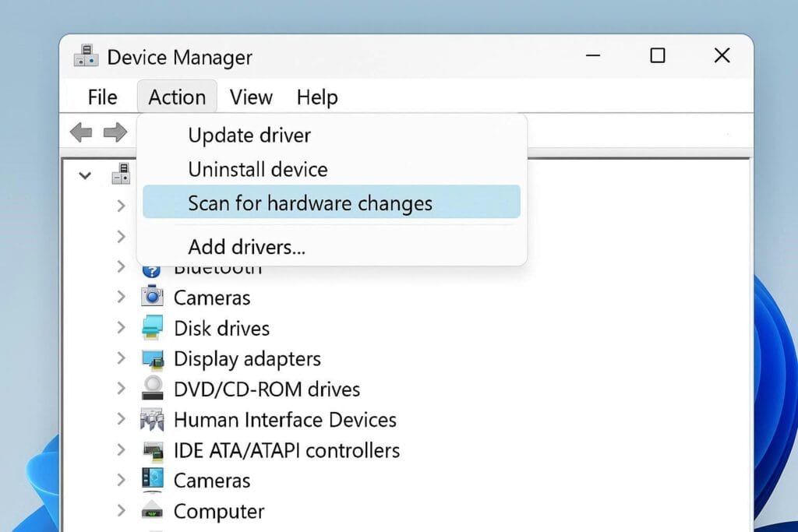This screenshot has width=798, height=532.
Task: Collapse the root computer tree node
Action: [85, 176]
